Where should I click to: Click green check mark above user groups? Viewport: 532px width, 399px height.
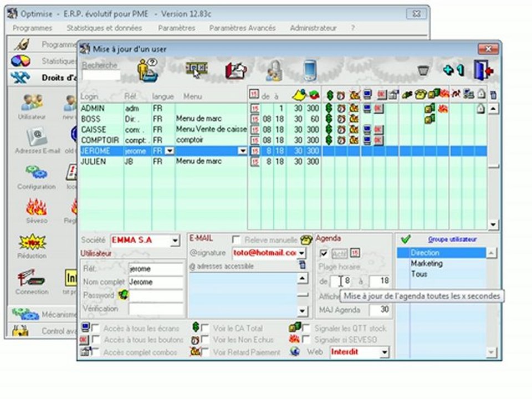tap(406, 239)
